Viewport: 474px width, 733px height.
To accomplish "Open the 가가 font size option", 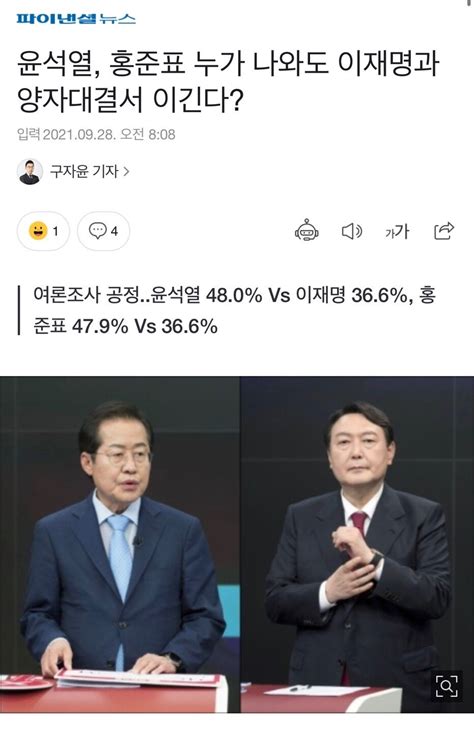I will click(397, 231).
